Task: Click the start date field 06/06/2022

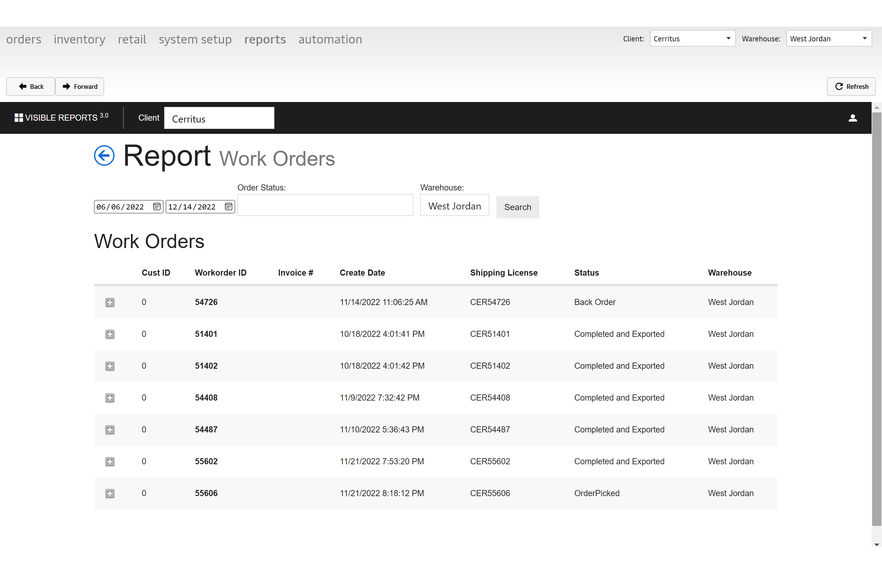Action: (x=129, y=207)
